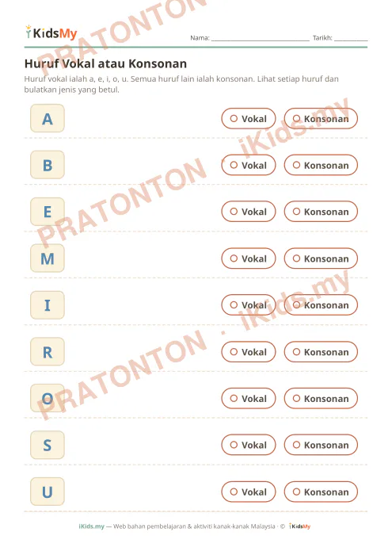The width and height of the screenshot is (392, 555).
Task: Choose Vokal for letter I
Action: coord(249,305)
